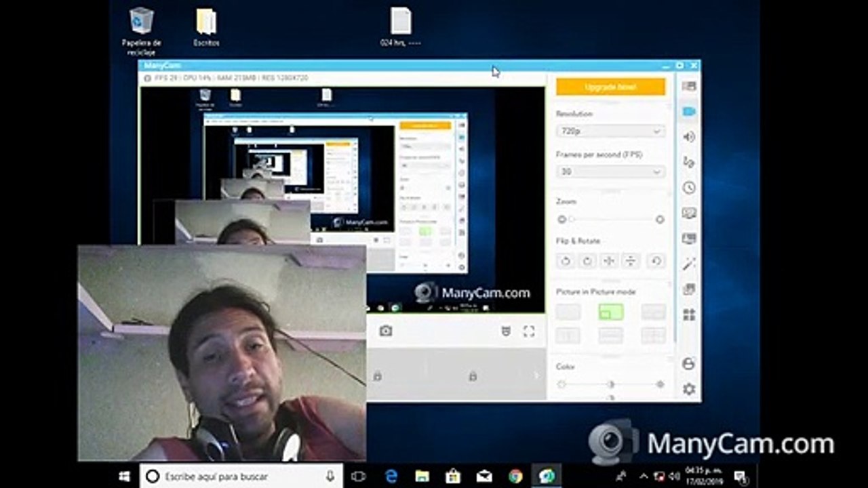The height and width of the screenshot is (488, 868).
Task: Open the Resolution 720p dropdown
Action: pos(610,131)
